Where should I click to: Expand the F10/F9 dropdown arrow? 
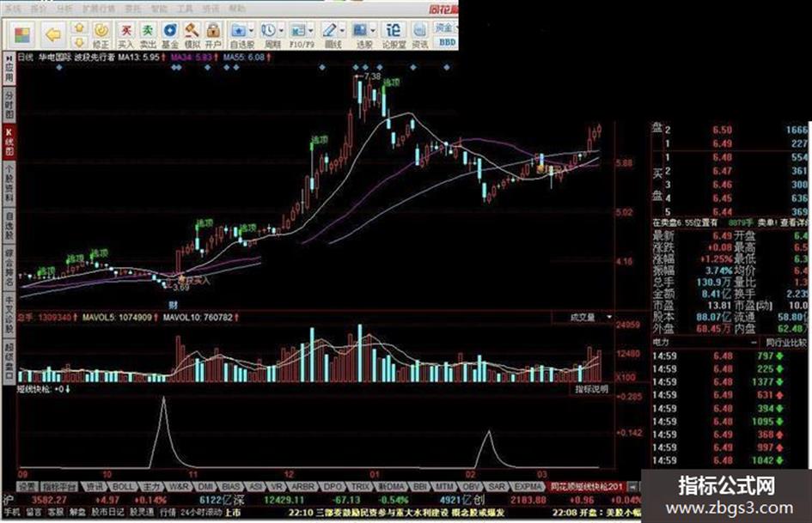(x=311, y=31)
